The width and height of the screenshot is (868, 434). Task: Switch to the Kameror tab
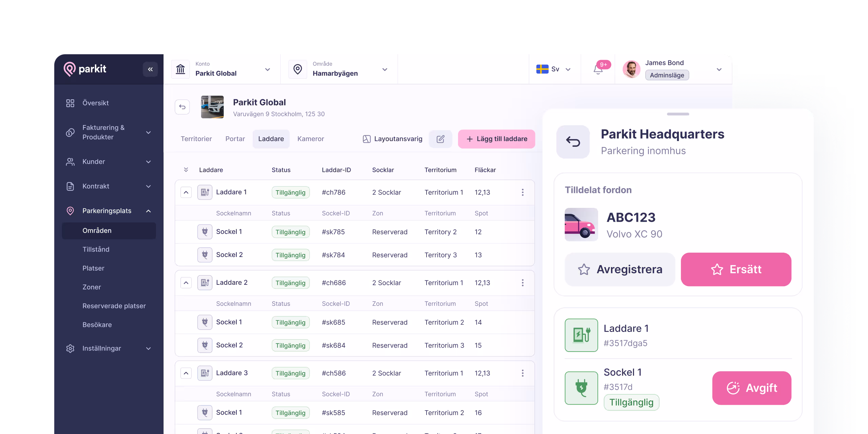click(x=311, y=139)
